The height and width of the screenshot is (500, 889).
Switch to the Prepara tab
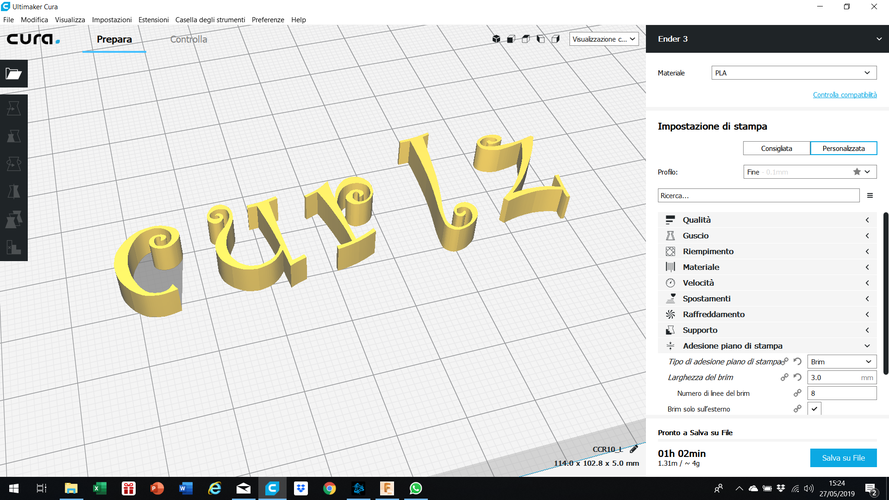(114, 39)
